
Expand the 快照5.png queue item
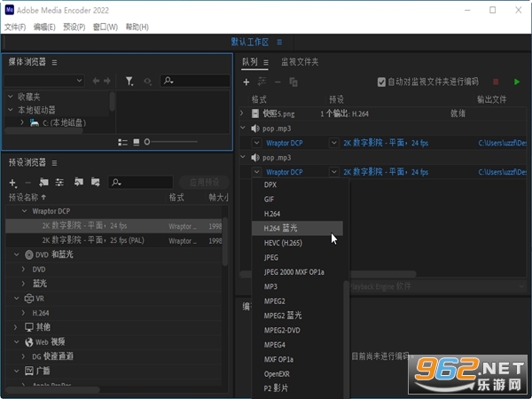242,113
